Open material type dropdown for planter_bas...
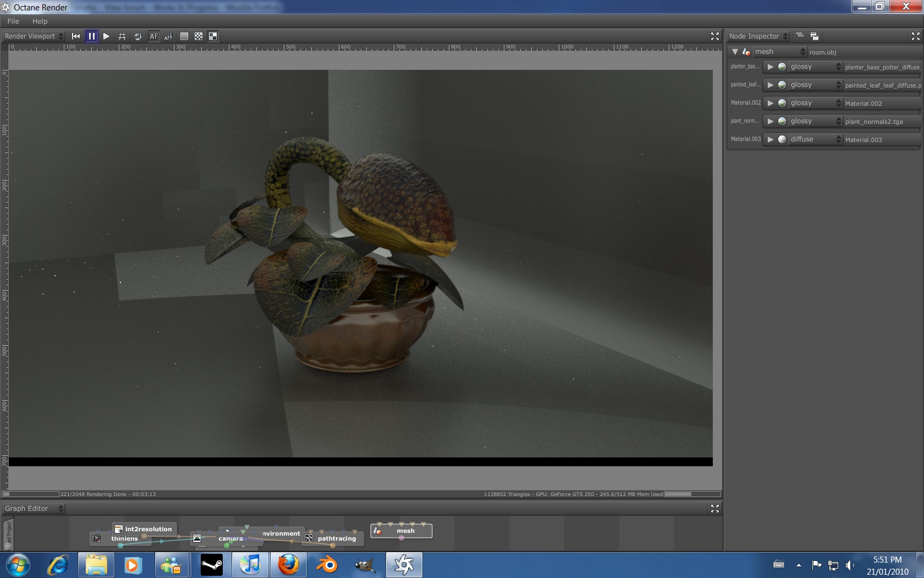This screenshot has height=578, width=924. click(815, 67)
